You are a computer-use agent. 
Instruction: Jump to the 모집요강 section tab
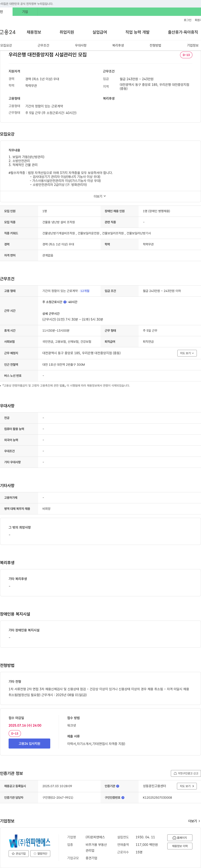[6, 46]
